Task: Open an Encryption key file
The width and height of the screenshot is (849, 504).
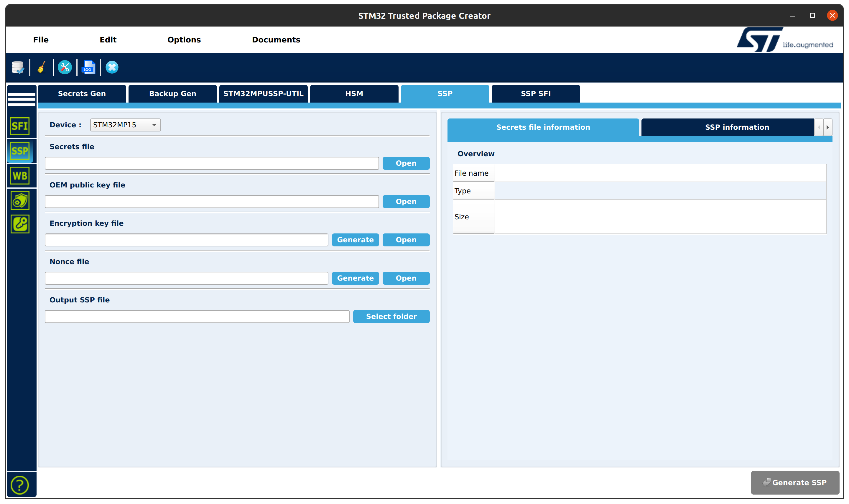Action: coord(406,240)
